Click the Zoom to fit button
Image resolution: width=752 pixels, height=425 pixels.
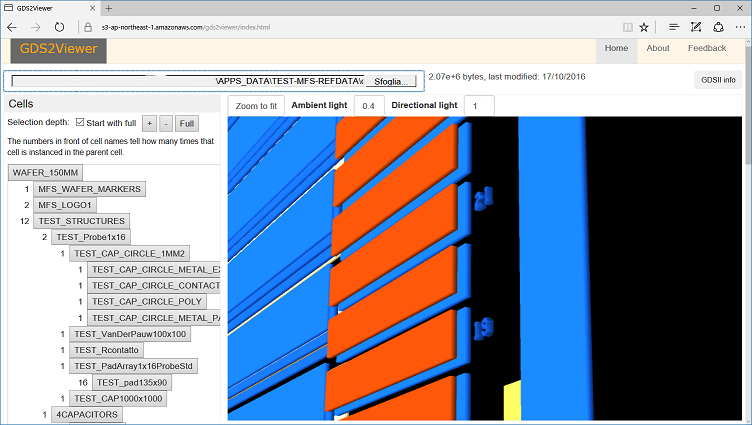click(256, 106)
